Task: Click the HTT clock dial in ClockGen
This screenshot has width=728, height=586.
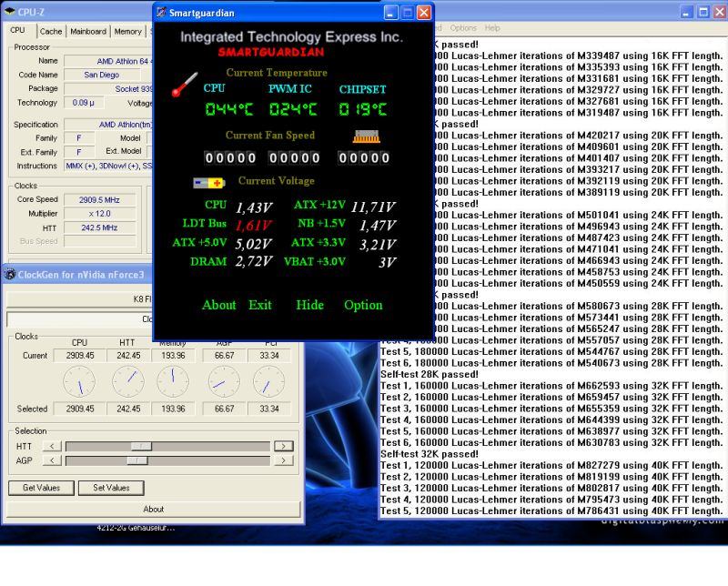Action: click(128, 381)
